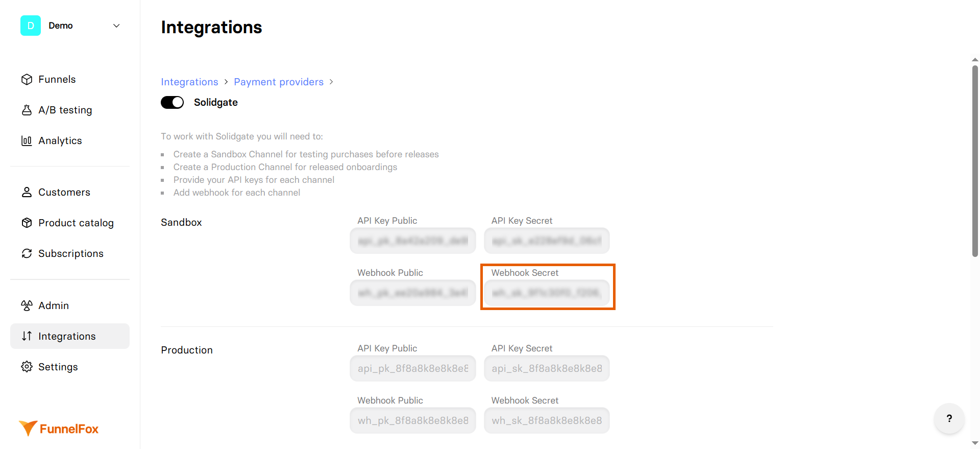Click the page vertical scrollbar thumb
This screenshot has width=980, height=449.
point(975,161)
